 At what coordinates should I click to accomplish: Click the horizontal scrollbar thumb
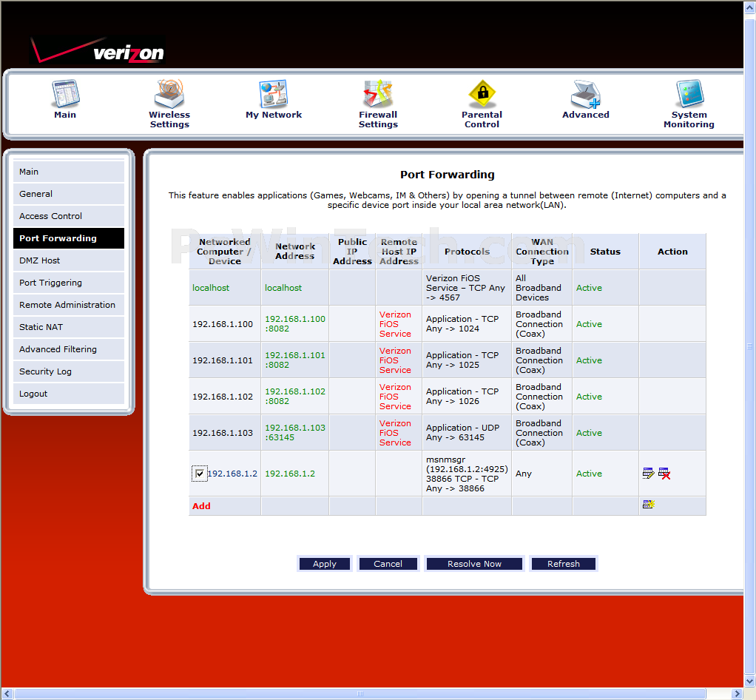[x=360, y=694]
